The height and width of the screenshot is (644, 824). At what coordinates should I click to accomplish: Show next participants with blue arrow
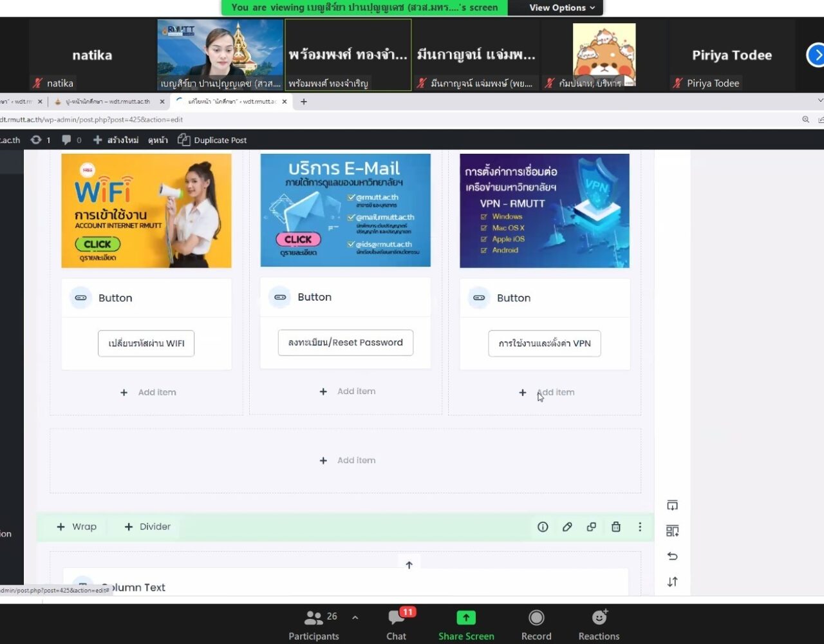(x=816, y=55)
